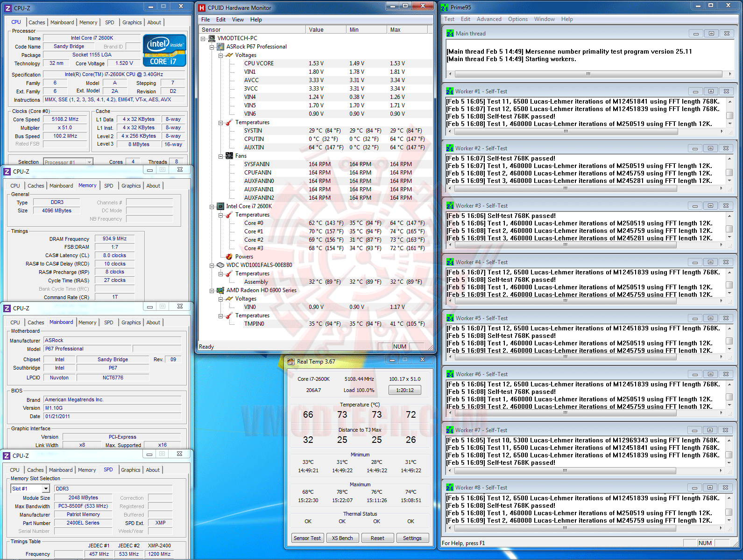Click the Intel Core i7 logo in CPU-Z
Viewport: 743px width, 560px height.
pyautogui.click(x=164, y=50)
